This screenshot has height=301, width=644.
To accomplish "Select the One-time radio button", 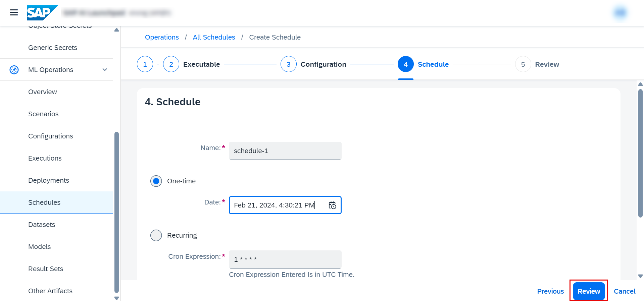I will 156,181.
